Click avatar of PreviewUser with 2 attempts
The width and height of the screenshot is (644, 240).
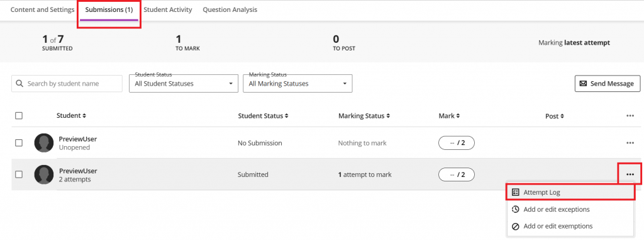[44, 174]
